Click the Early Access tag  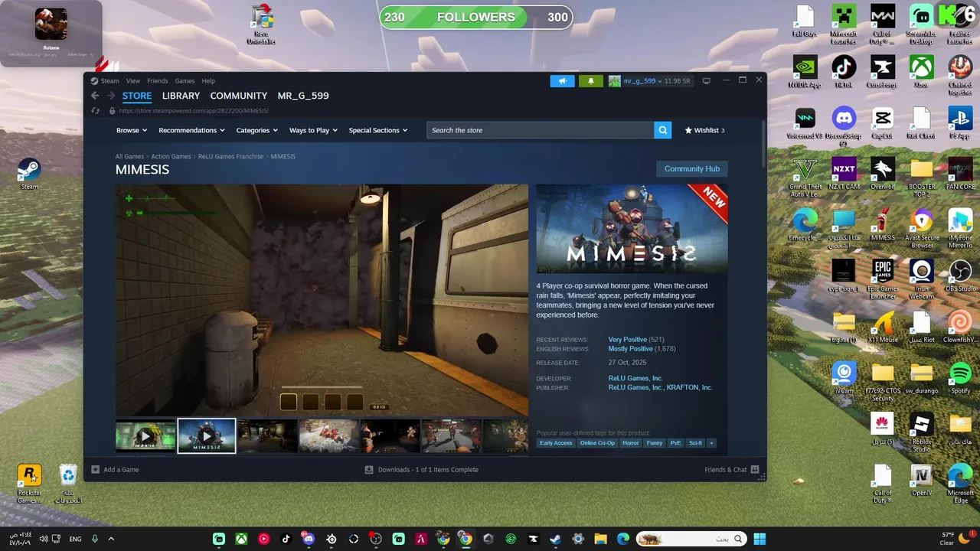point(556,442)
